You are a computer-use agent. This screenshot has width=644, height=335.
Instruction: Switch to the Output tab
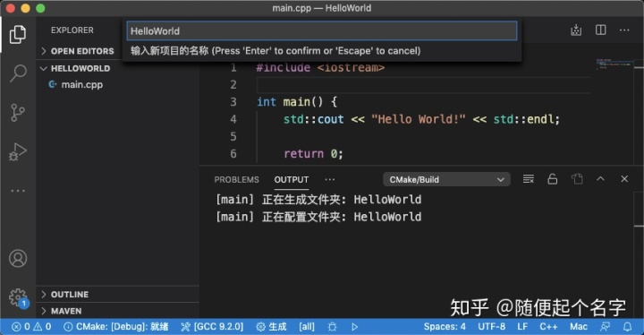click(x=292, y=180)
